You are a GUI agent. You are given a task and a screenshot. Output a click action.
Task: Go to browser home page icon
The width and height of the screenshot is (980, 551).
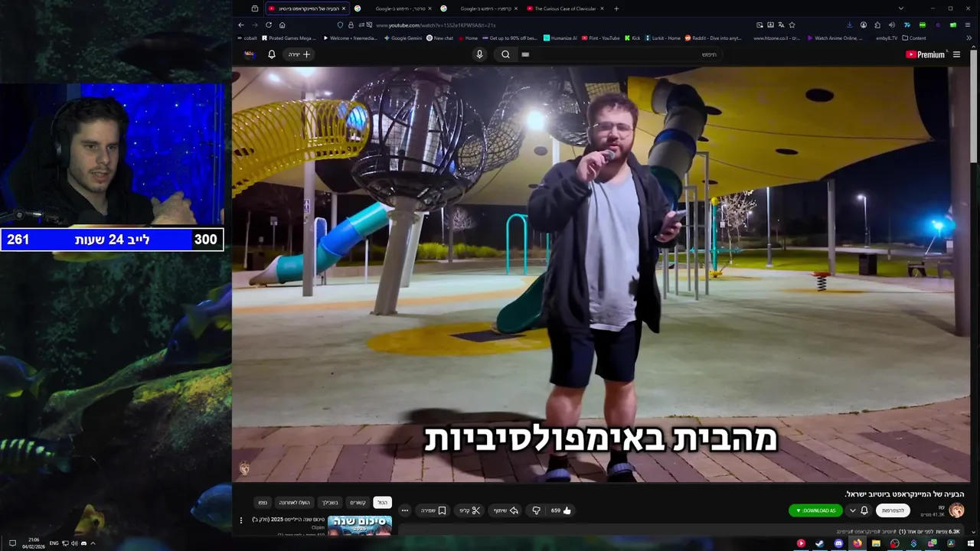[x=283, y=24]
